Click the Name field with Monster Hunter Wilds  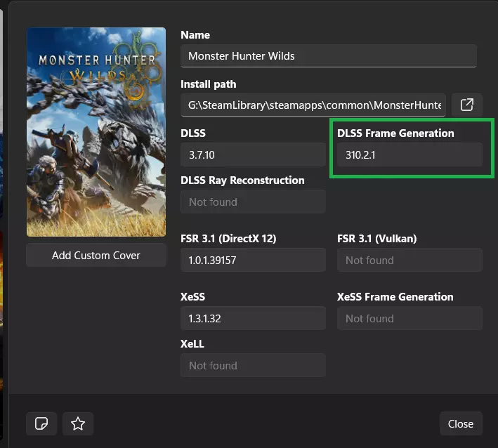(328, 56)
